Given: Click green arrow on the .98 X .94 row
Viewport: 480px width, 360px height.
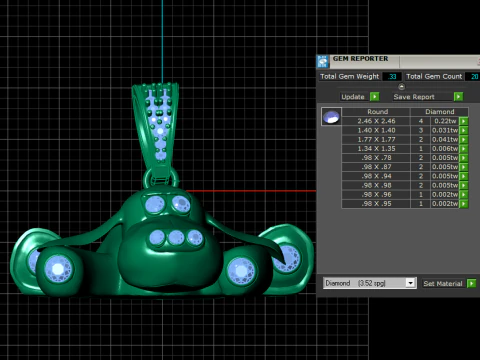Looking at the screenshot, I should coord(464,176).
